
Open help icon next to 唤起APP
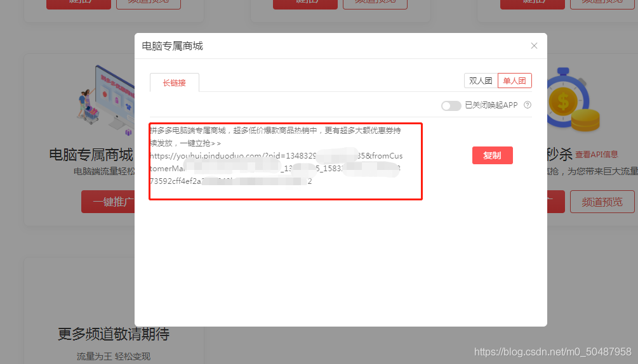point(528,105)
